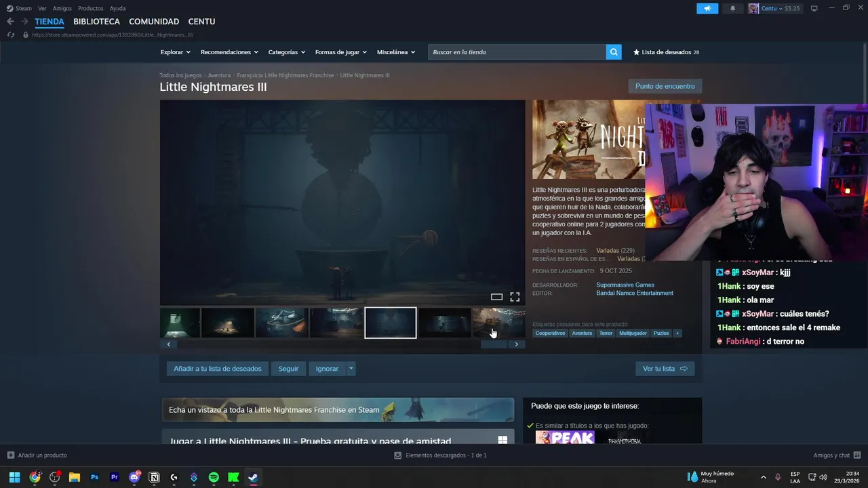Image resolution: width=868 pixels, height=488 pixels.
Task: Open the Amigos menu
Action: pyautogui.click(x=62, y=8)
